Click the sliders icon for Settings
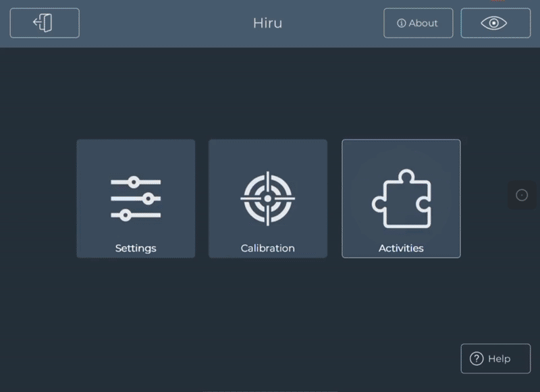 pos(136,198)
